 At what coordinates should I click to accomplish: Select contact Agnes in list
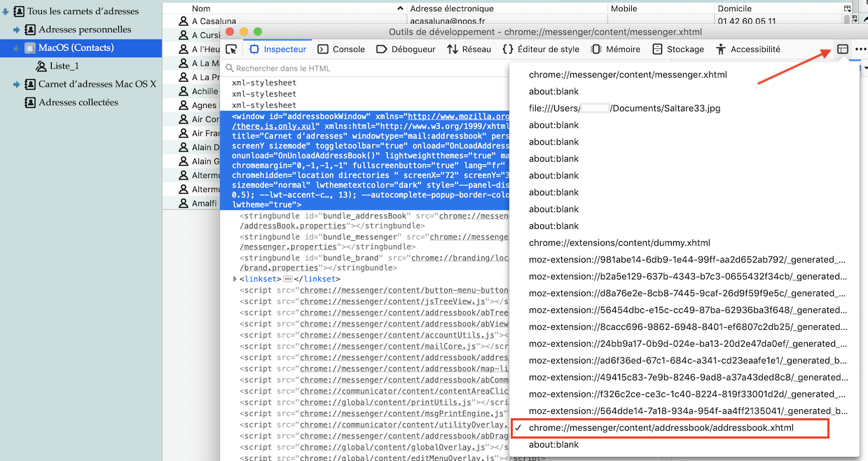(205, 105)
